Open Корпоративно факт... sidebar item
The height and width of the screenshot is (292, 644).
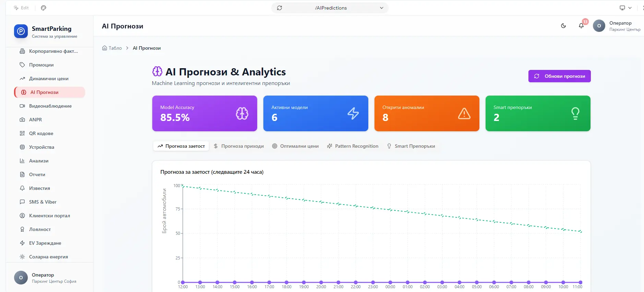[x=49, y=51]
